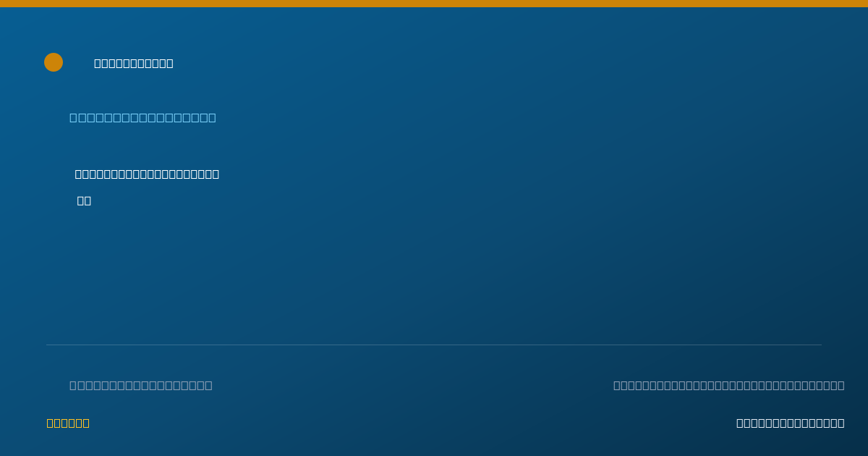Screen dimensions: 868x456
Task: Click the orange bar along the top edge
Action: tap(434, 4)
